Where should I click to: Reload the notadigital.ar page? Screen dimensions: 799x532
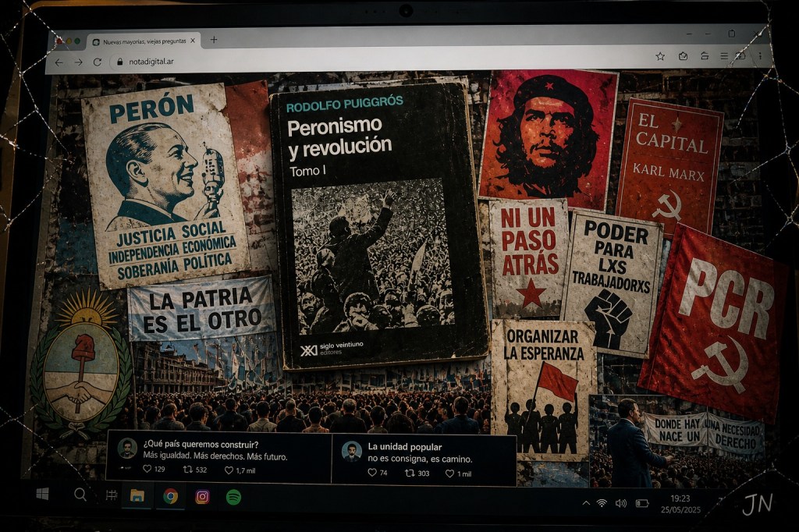98,62
